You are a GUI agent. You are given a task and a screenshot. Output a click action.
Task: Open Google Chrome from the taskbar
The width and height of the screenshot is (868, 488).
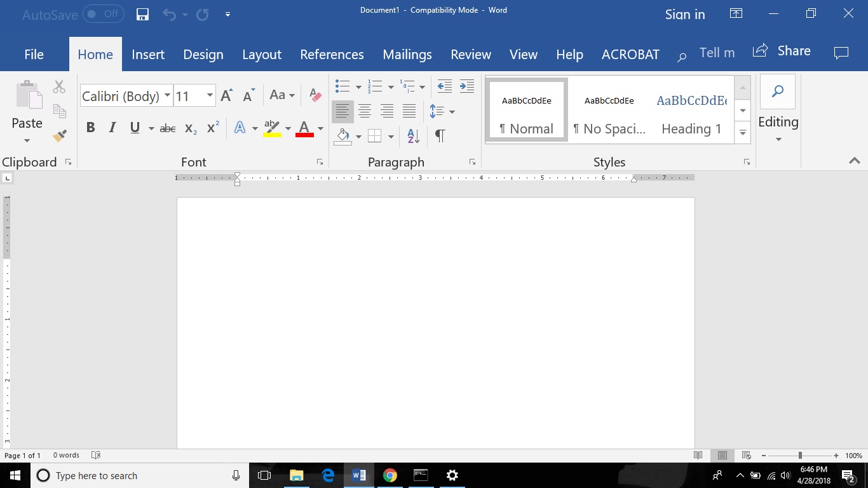(390, 475)
